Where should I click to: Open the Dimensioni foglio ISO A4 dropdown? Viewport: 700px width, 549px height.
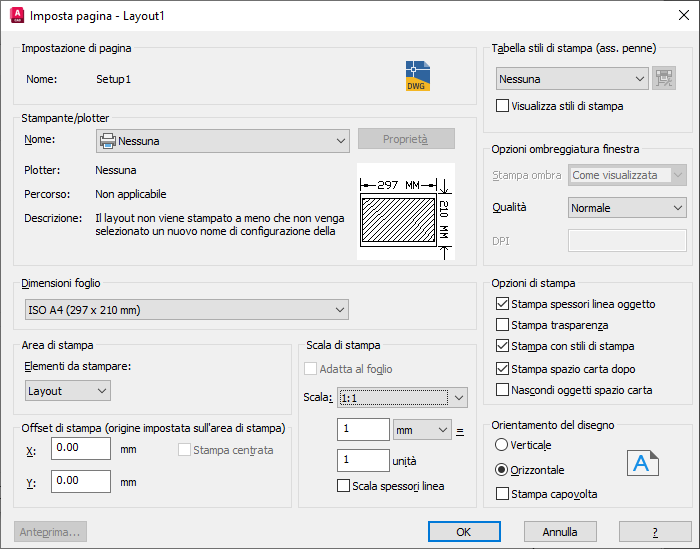click(187, 310)
